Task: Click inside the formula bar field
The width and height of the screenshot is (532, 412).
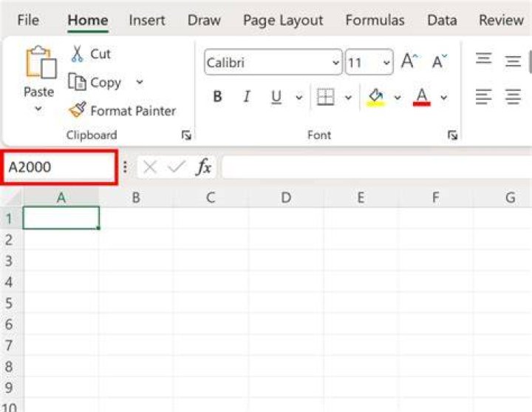Action: (377, 166)
